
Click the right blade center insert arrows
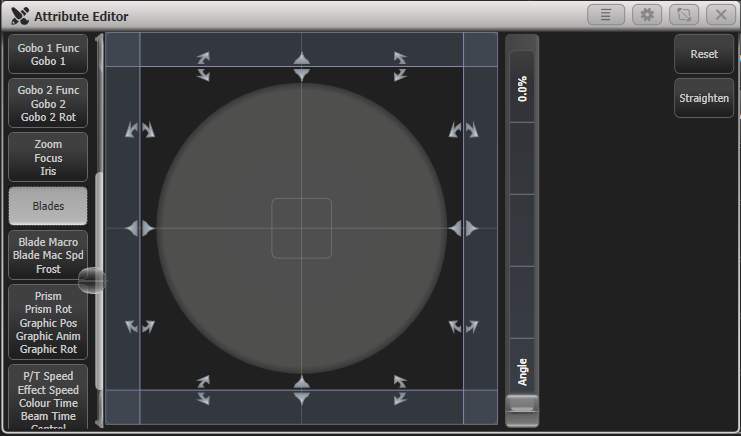(462, 229)
